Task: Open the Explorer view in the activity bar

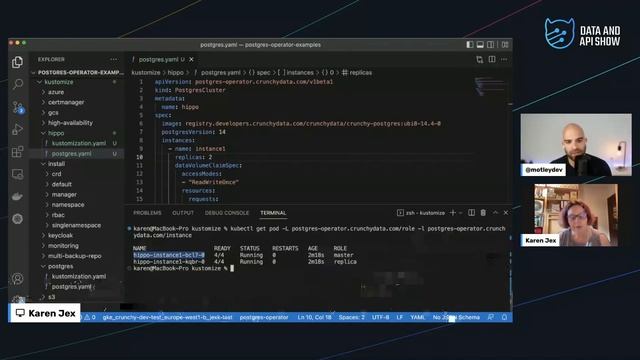Action: 18,62
